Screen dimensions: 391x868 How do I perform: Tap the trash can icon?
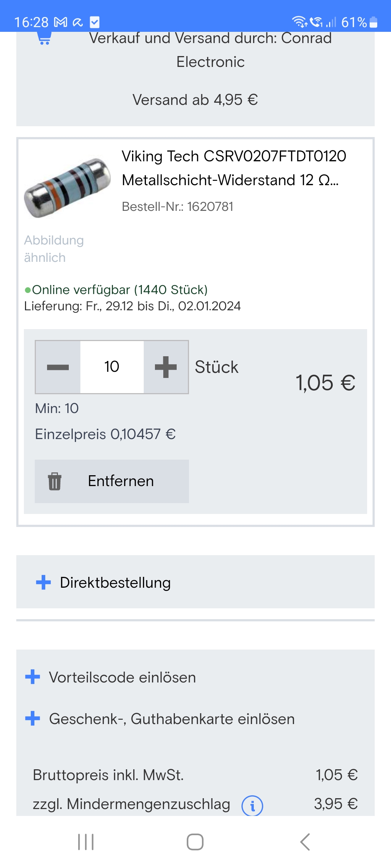pos(55,481)
